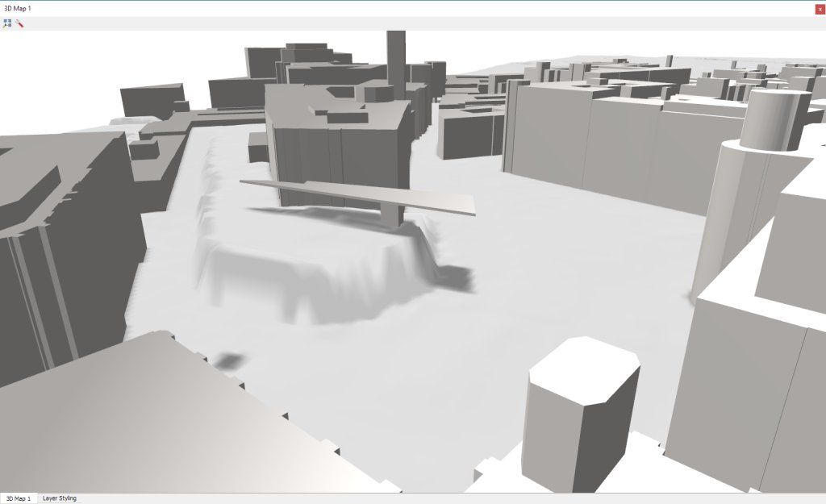The height and width of the screenshot is (504, 826).
Task: Click the Zoom Full icon in toolbar
Action: 7,23
